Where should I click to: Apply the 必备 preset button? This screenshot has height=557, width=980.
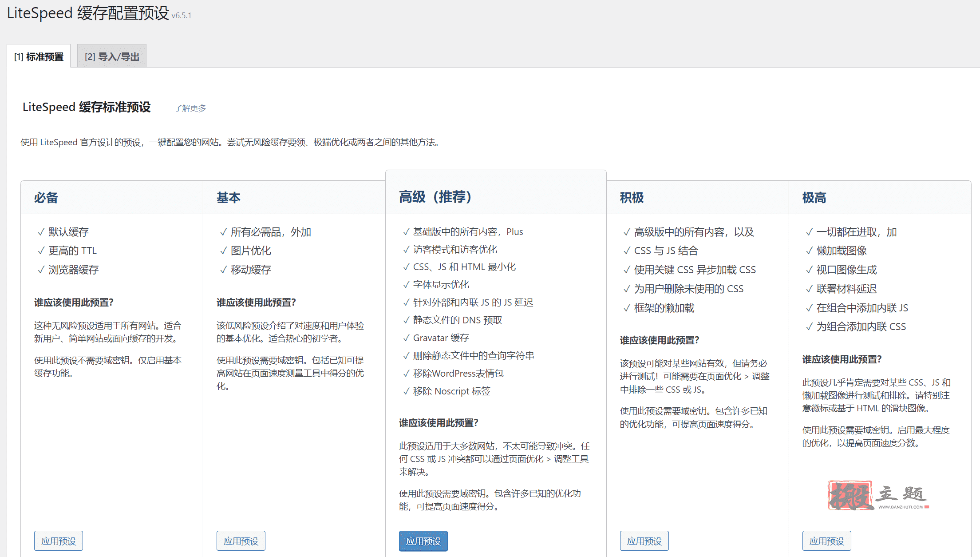coord(59,541)
